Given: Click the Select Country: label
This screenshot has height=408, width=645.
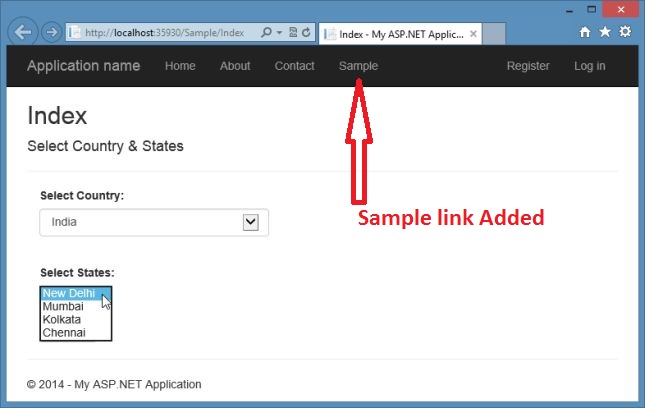Looking at the screenshot, I should pos(82,195).
